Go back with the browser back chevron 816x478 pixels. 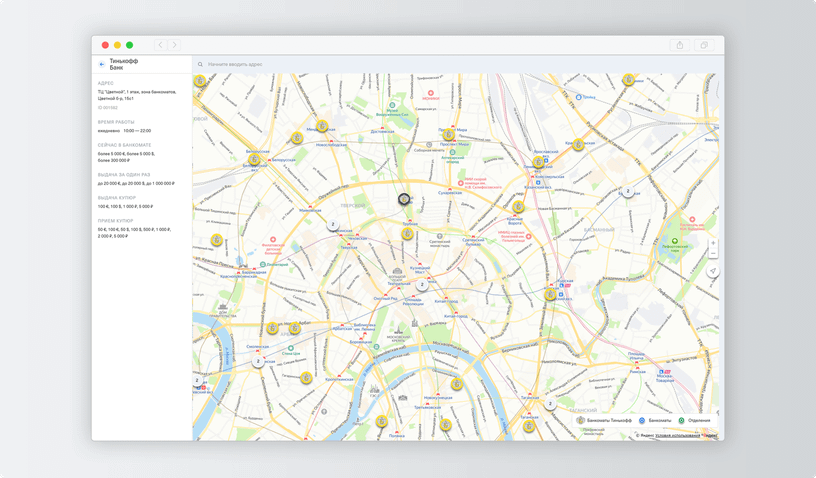(160, 45)
